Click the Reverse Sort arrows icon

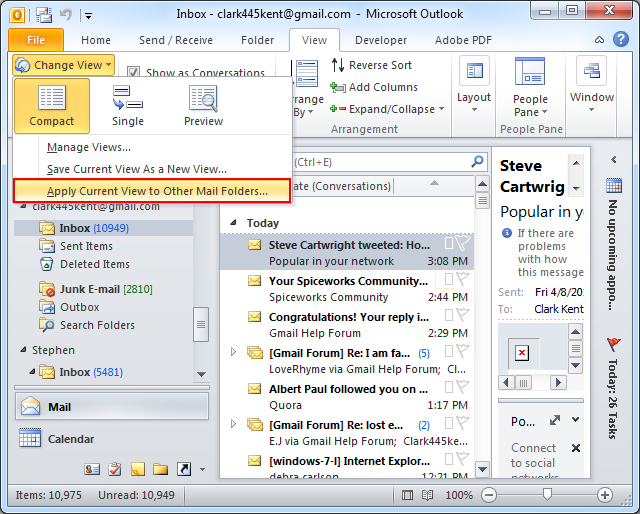(x=338, y=65)
